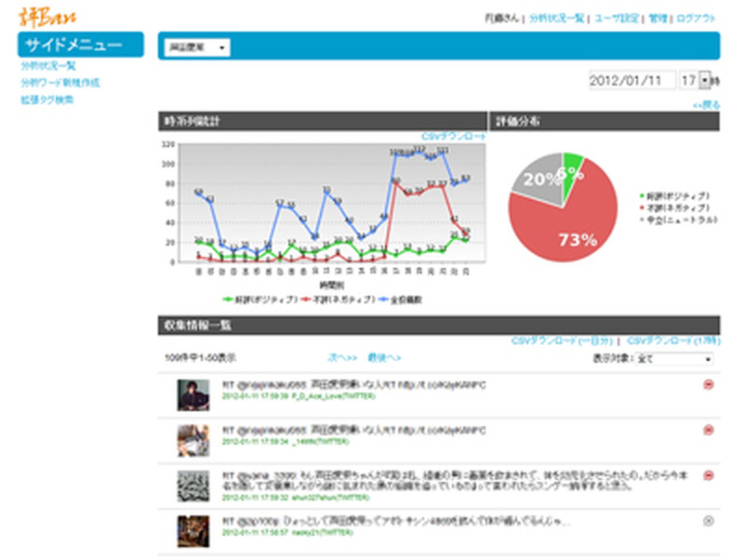Click the orange logo in the header
This screenshot has width=744, height=560.
pos(48,16)
